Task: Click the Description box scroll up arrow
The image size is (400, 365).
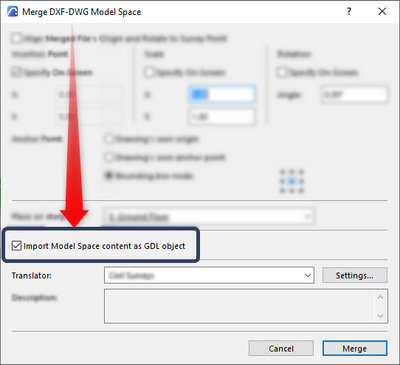Action: tap(380, 297)
